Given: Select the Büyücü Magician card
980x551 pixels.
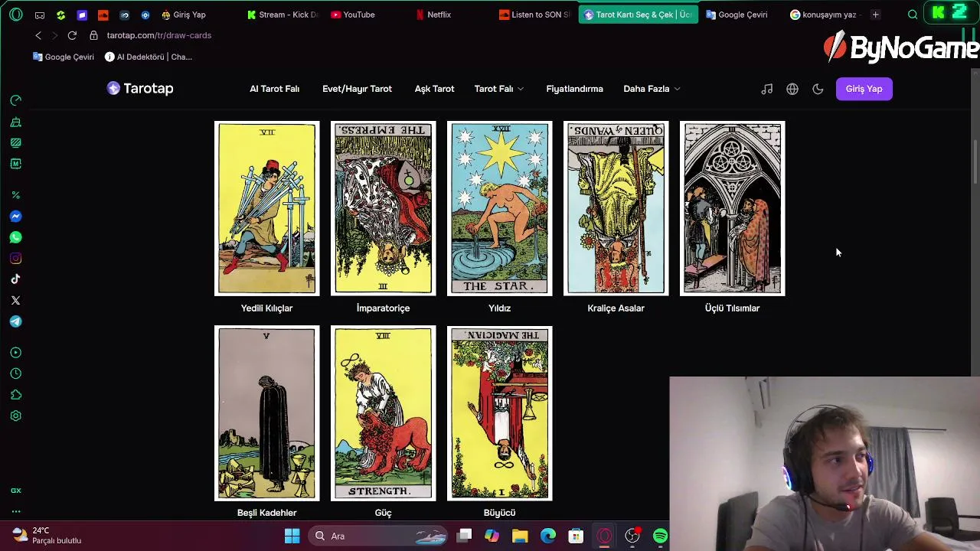Looking at the screenshot, I should pos(499,413).
